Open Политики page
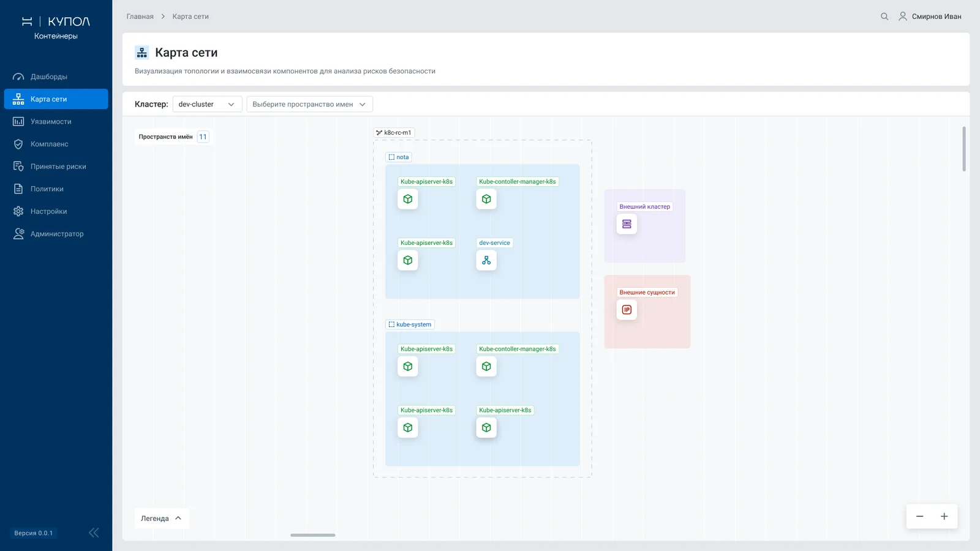 [x=56, y=189]
